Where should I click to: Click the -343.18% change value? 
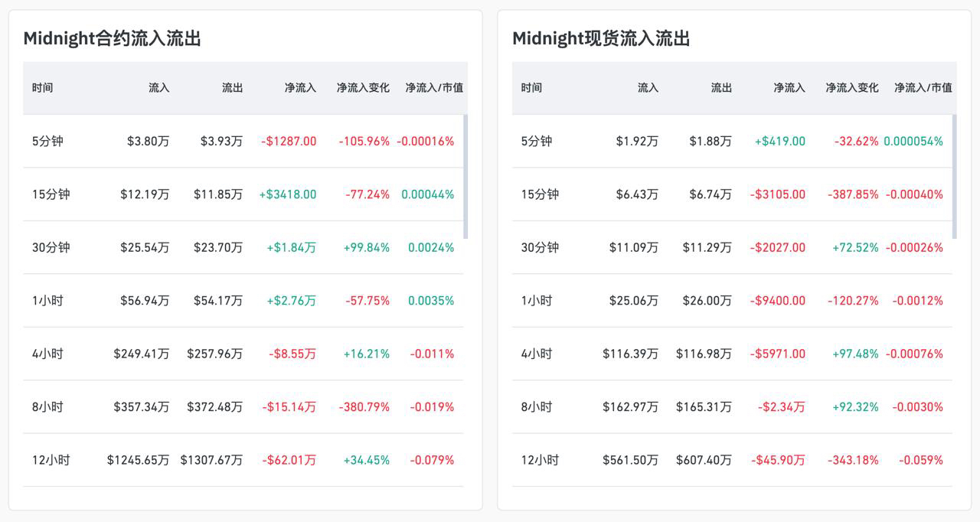853,460
